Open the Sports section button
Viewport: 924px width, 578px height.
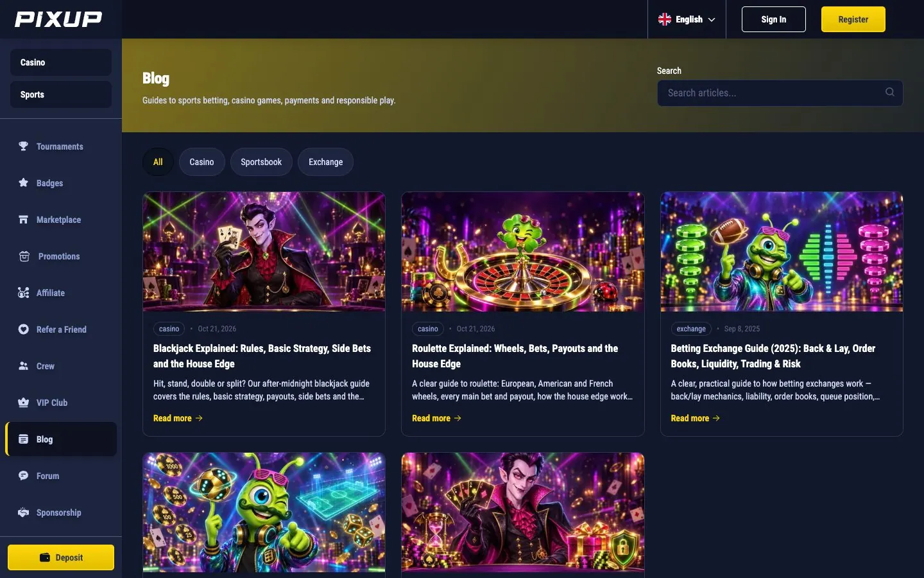[x=61, y=94]
